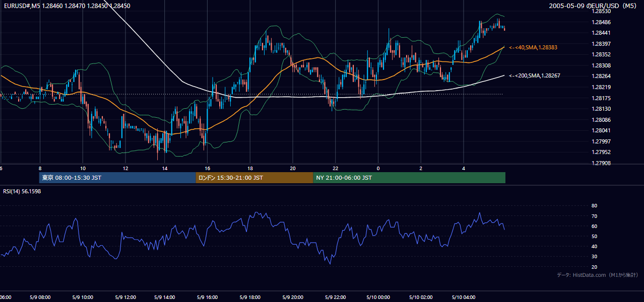Click price axis label 1.27908
Screen dimensions: 644x302
(601, 163)
